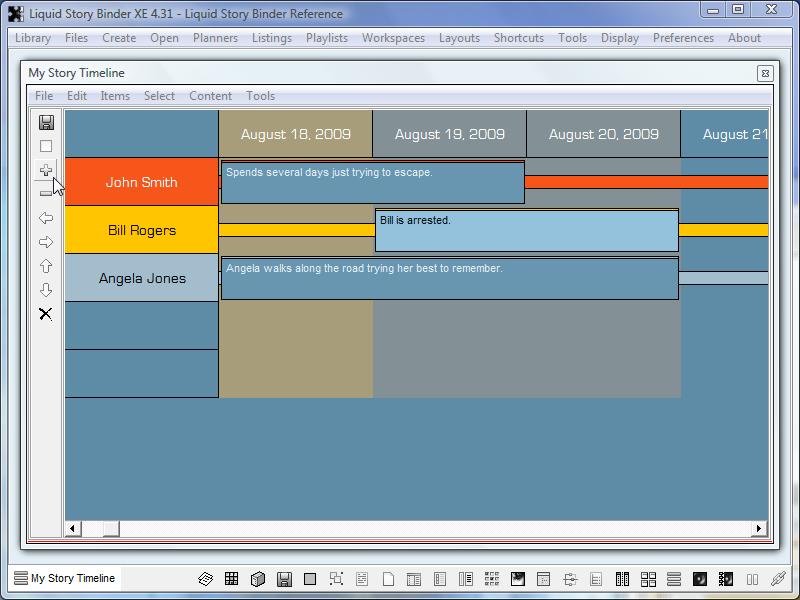Open the Workspaces menu
The height and width of the screenshot is (600, 800).
click(x=393, y=38)
